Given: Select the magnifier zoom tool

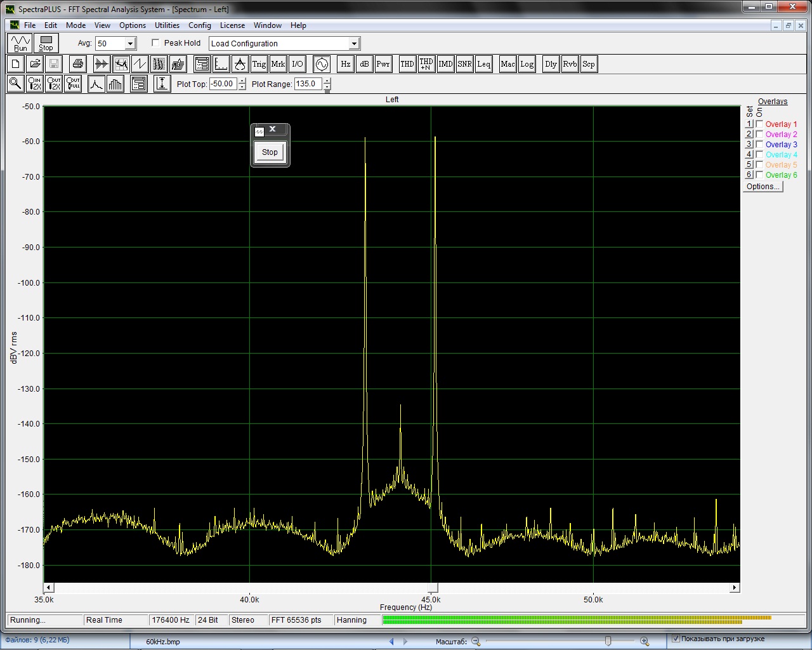Looking at the screenshot, I should tap(16, 84).
